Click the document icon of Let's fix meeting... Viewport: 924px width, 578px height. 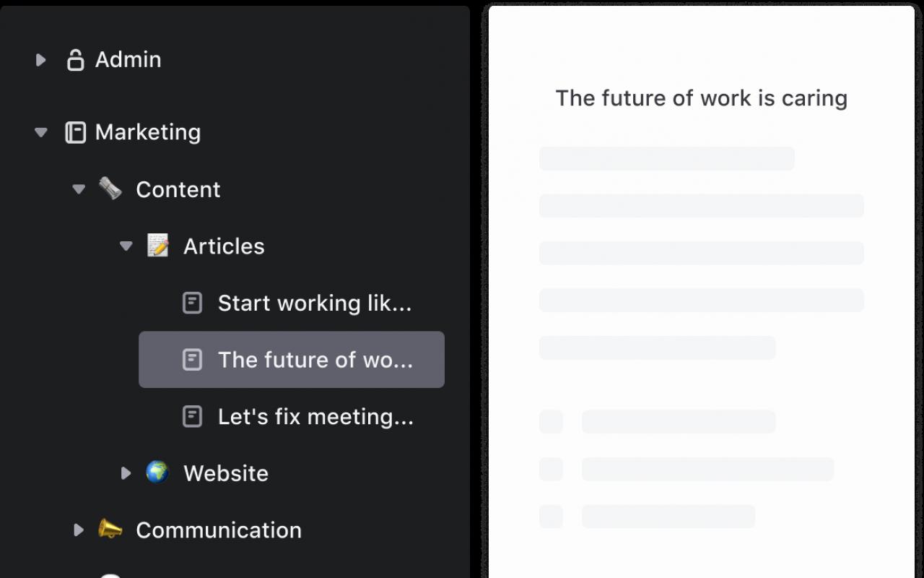(192, 416)
